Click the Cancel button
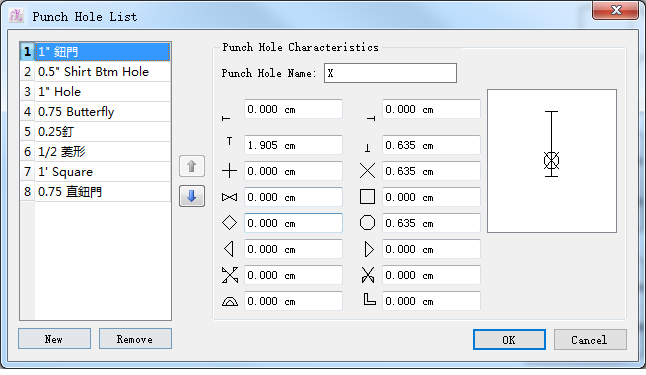646x375 pixels. 590,340
